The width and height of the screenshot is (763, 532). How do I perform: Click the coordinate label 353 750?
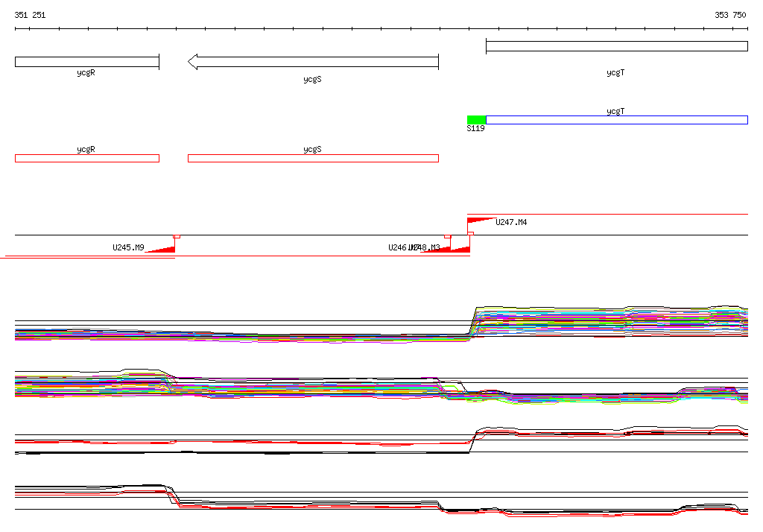tap(730, 15)
